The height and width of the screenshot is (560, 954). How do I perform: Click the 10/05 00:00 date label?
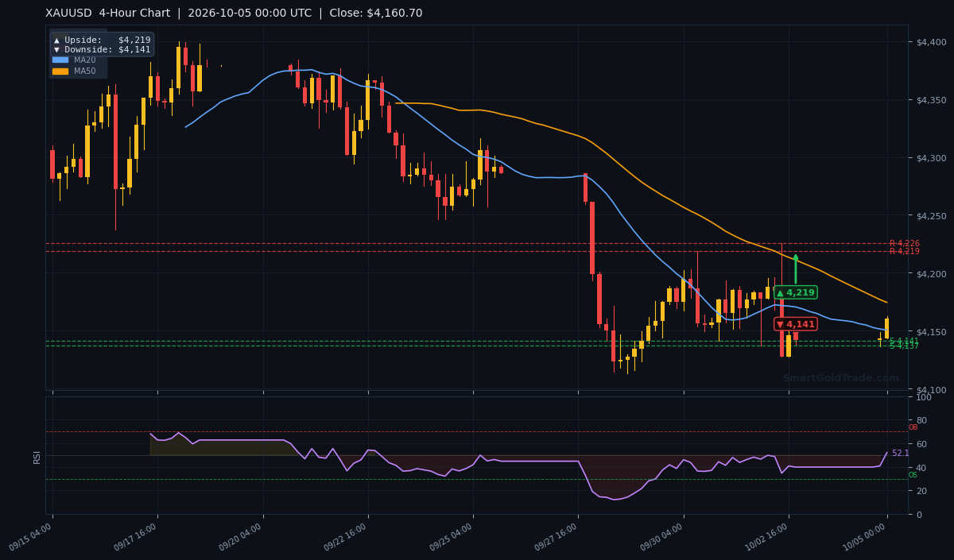coord(865,537)
